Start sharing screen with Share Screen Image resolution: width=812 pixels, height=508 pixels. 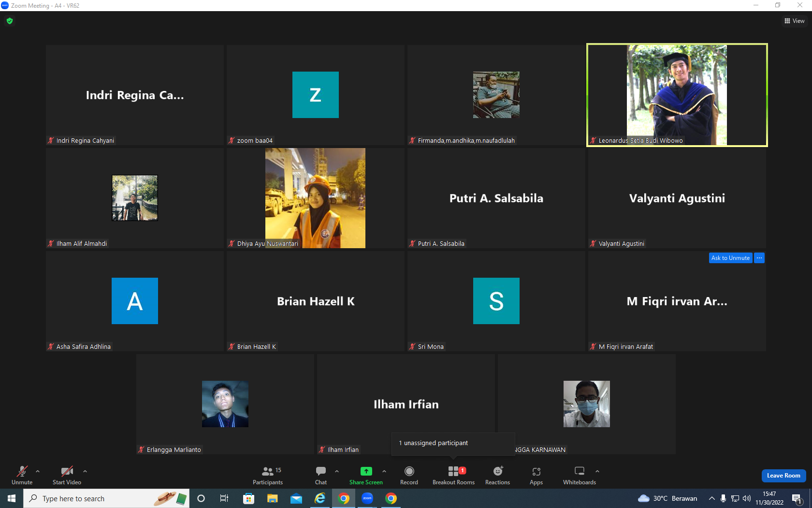pos(366,475)
